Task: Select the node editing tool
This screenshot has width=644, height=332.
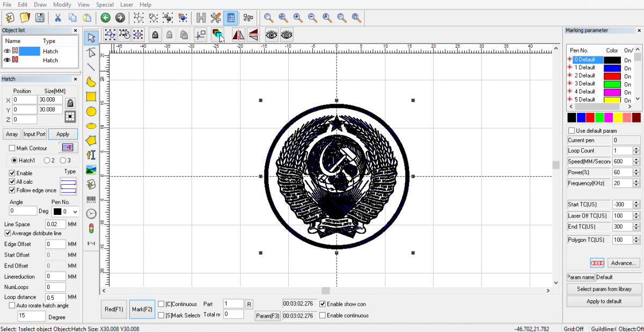Action: [x=91, y=53]
